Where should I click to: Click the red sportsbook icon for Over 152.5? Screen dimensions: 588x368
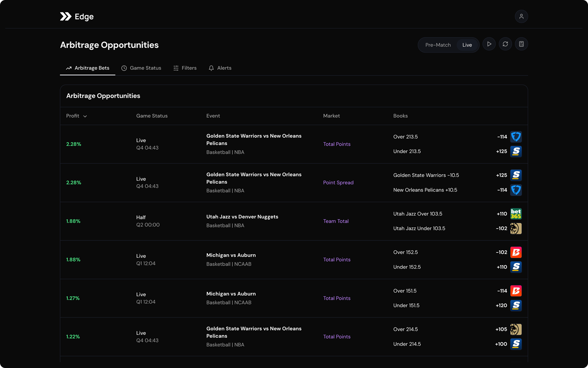[515, 252]
